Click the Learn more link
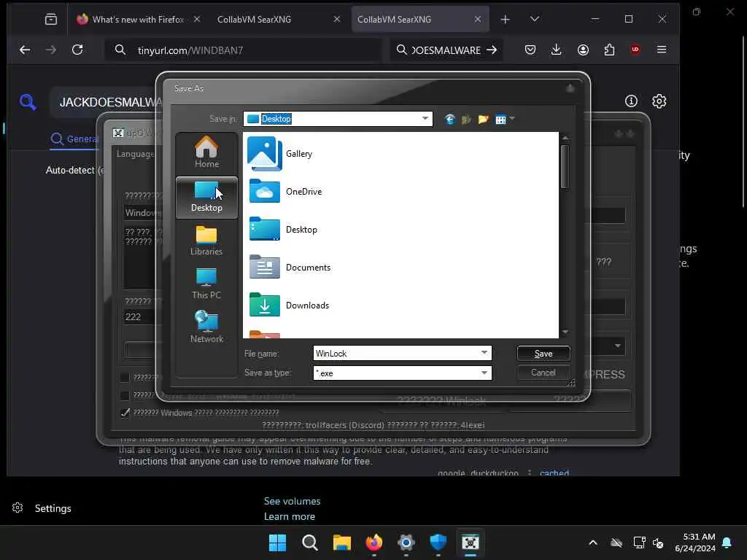 [289, 516]
